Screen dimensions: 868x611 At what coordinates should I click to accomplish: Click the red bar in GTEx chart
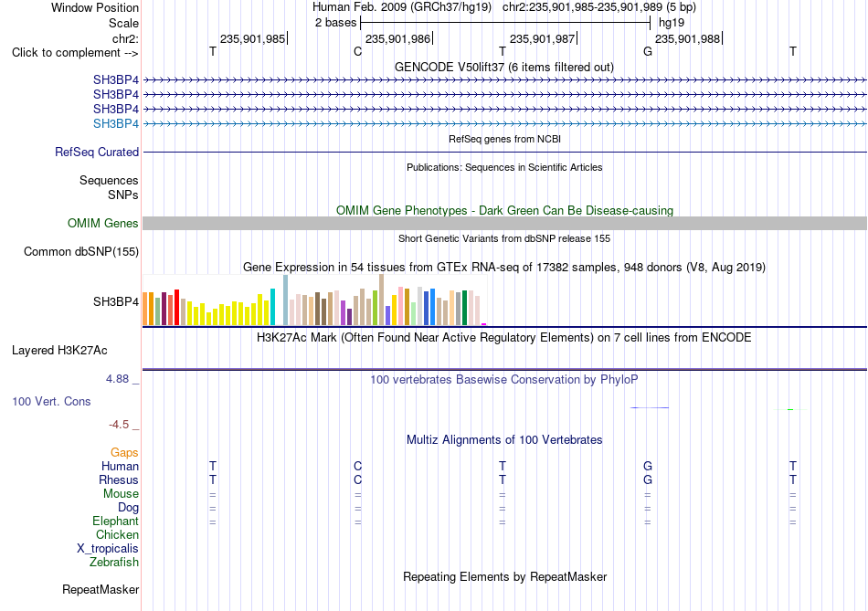[176, 307]
